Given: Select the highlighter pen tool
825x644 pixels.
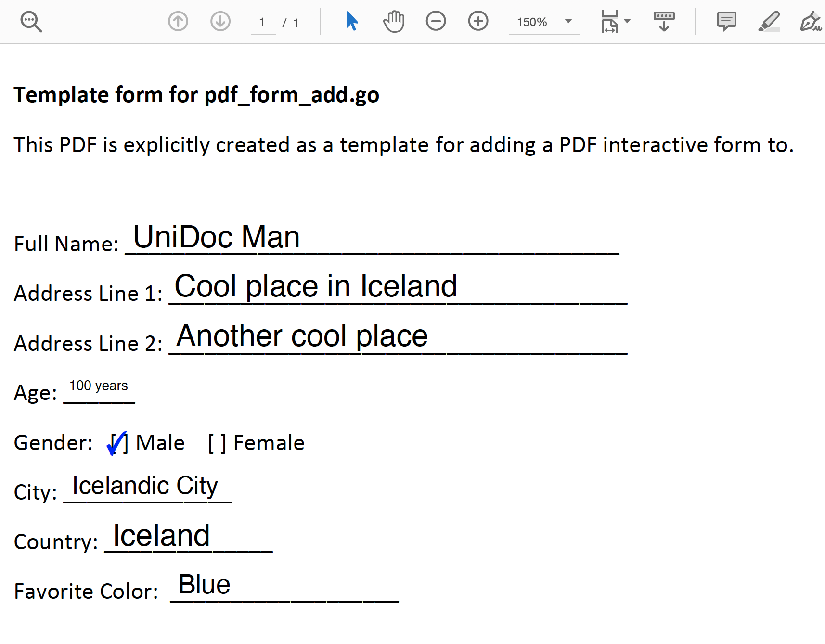Looking at the screenshot, I should click(x=769, y=22).
